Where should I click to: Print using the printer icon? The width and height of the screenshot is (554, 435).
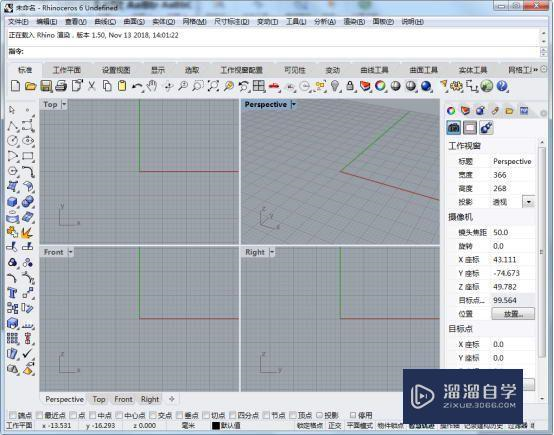pyautogui.click(x=61, y=86)
